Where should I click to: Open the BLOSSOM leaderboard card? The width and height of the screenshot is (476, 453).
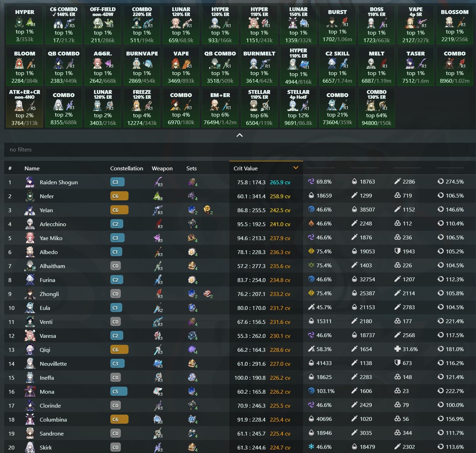(x=455, y=25)
